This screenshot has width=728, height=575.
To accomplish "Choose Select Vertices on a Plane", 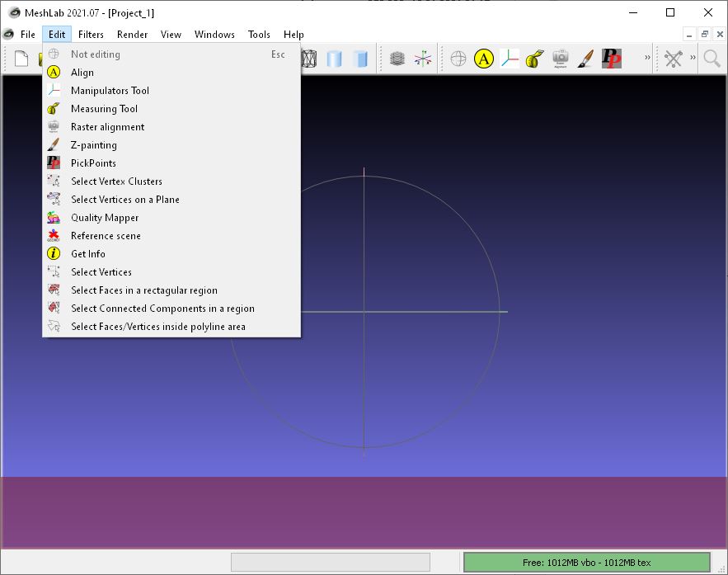I will click(x=124, y=200).
